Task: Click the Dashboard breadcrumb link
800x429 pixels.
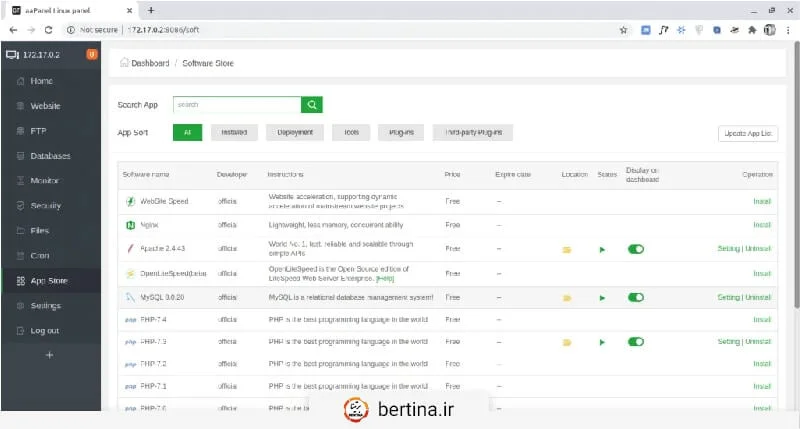Action: click(x=150, y=63)
